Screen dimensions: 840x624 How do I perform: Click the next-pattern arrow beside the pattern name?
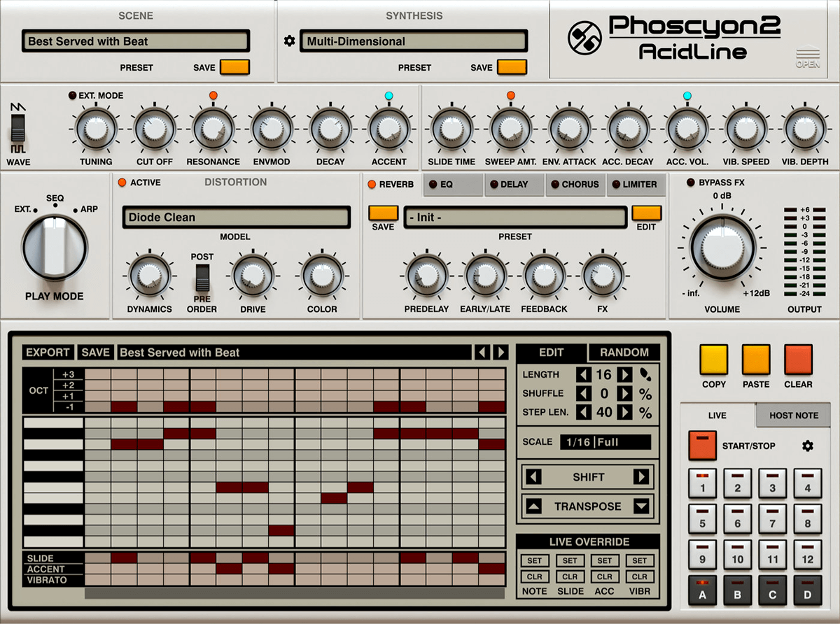tap(501, 352)
